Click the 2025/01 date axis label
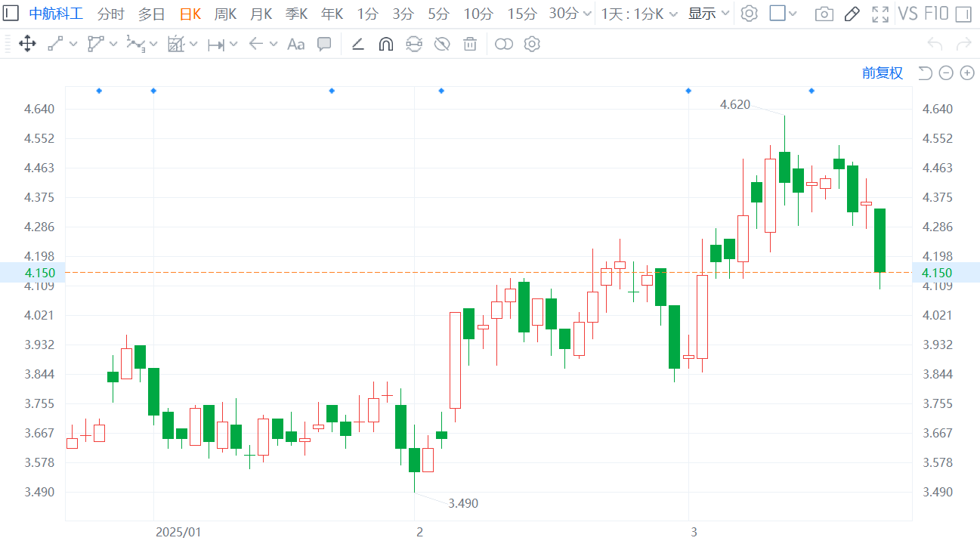 point(178,532)
